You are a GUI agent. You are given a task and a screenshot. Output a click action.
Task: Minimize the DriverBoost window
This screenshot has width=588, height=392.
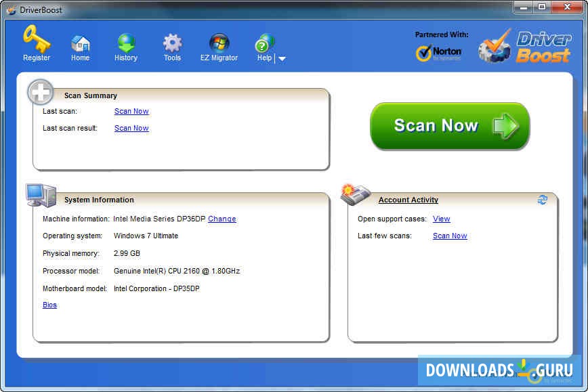tap(523, 7)
